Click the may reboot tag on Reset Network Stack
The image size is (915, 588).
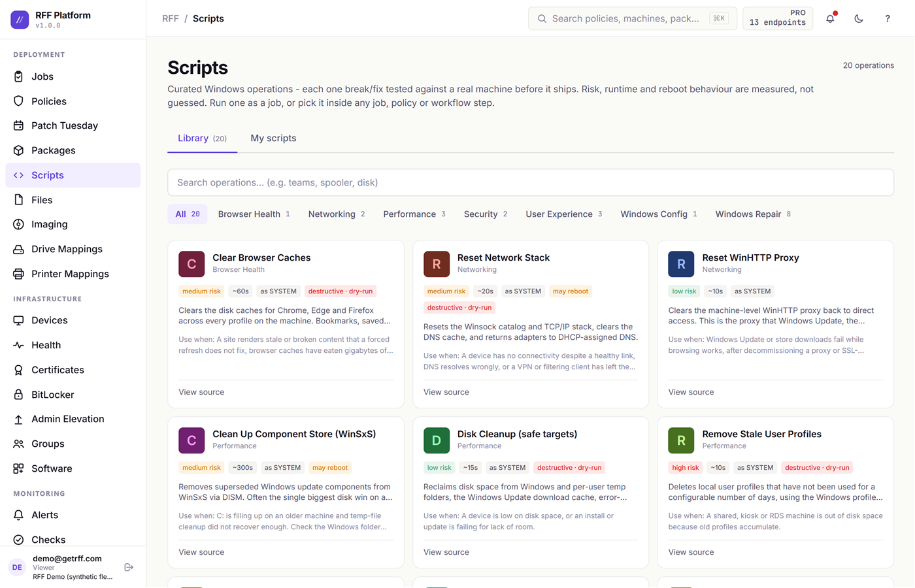tap(570, 291)
